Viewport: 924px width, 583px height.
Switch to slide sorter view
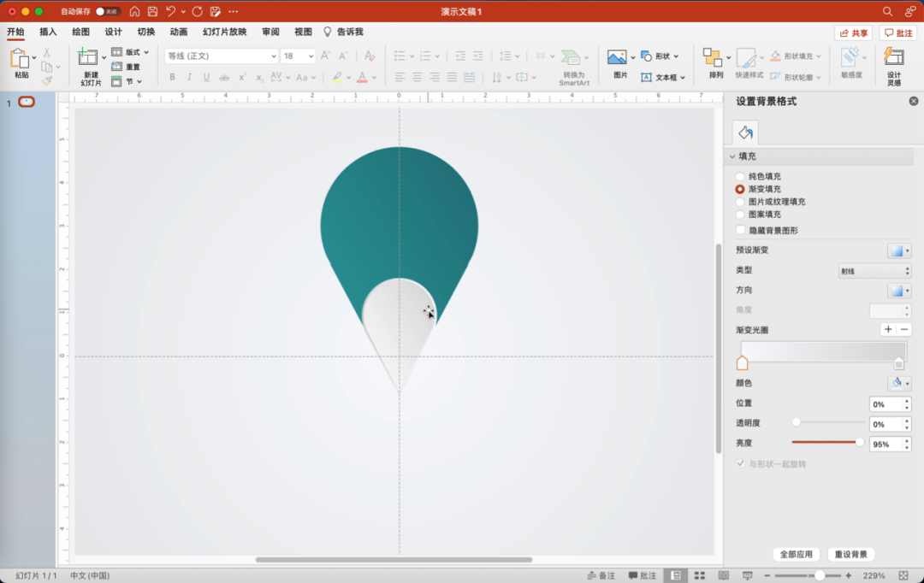tap(700, 575)
